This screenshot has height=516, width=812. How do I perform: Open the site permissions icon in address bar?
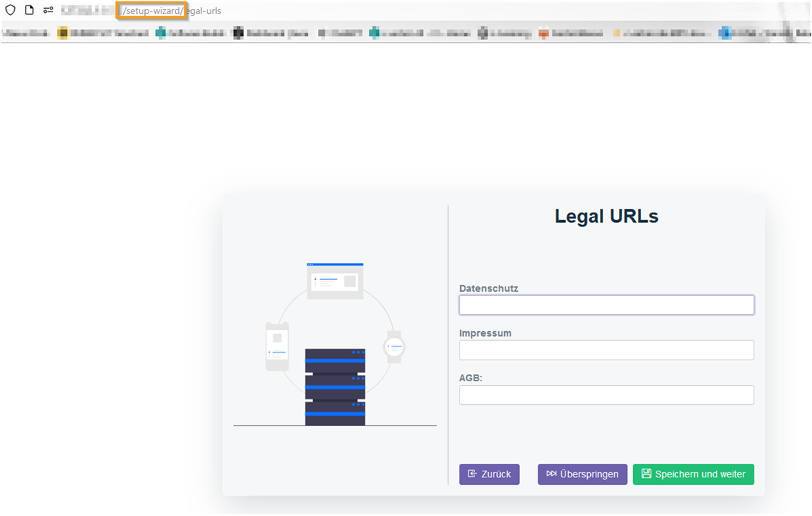coord(48,11)
